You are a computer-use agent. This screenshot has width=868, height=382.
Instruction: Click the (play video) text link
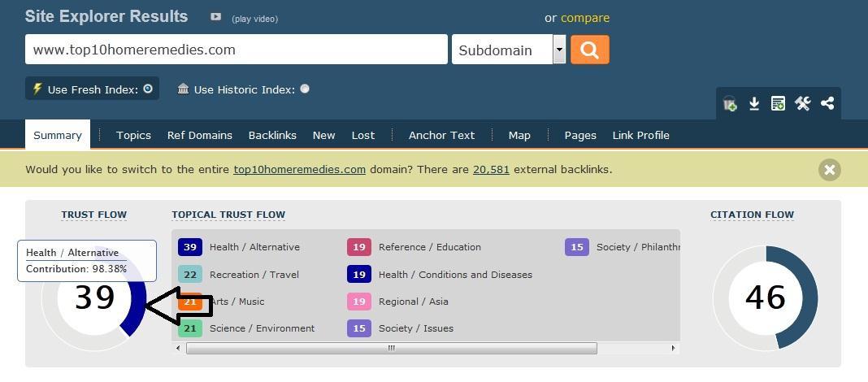coord(254,19)
